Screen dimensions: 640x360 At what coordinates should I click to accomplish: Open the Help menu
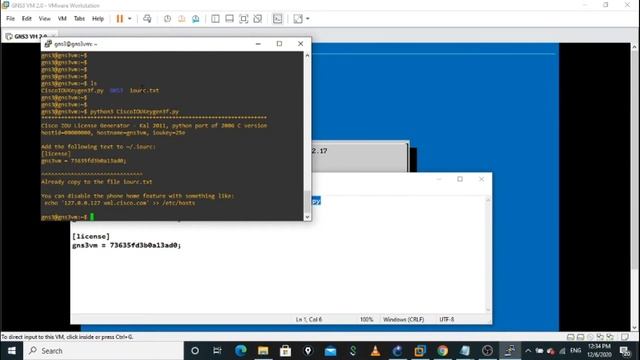[x=98, y=19]
